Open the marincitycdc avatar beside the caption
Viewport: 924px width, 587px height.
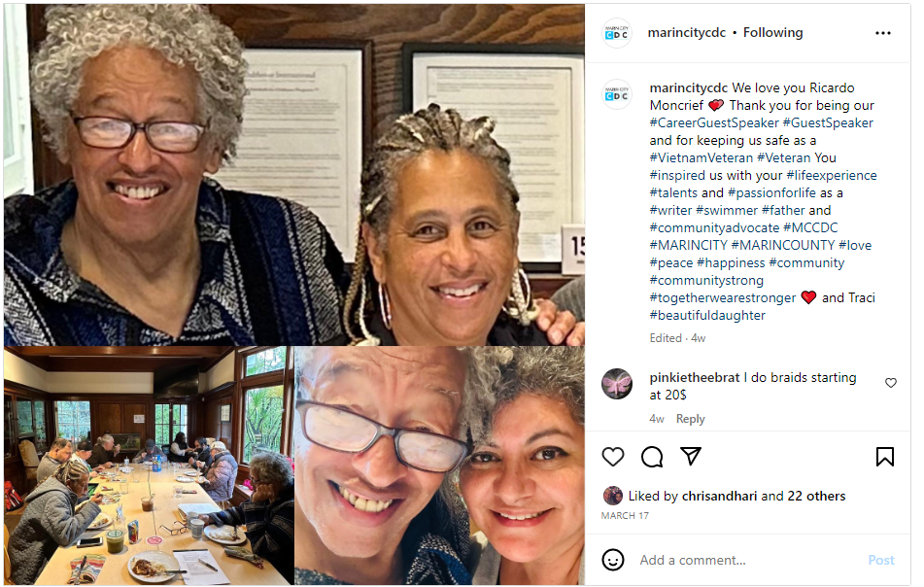click(616, 94)
